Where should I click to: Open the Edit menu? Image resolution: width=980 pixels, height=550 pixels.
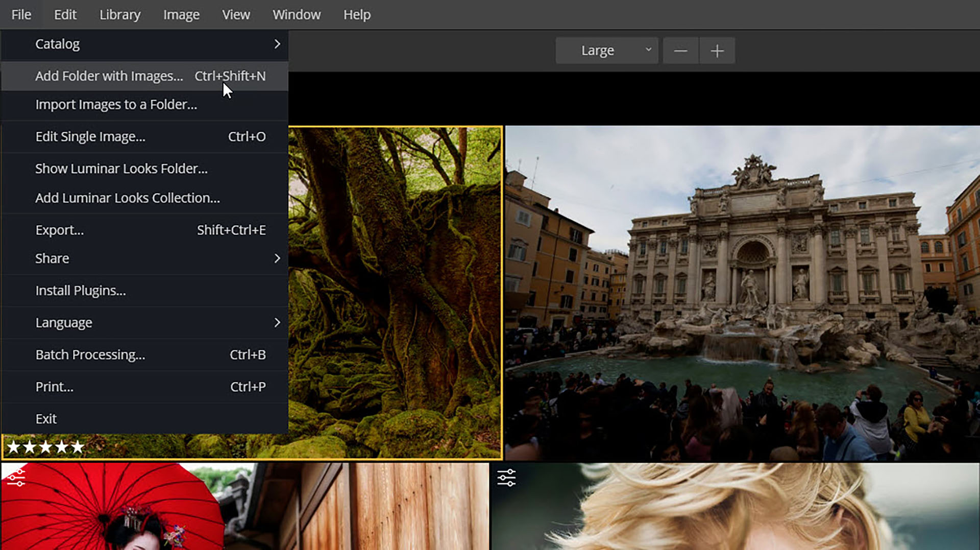click(65, 15)
